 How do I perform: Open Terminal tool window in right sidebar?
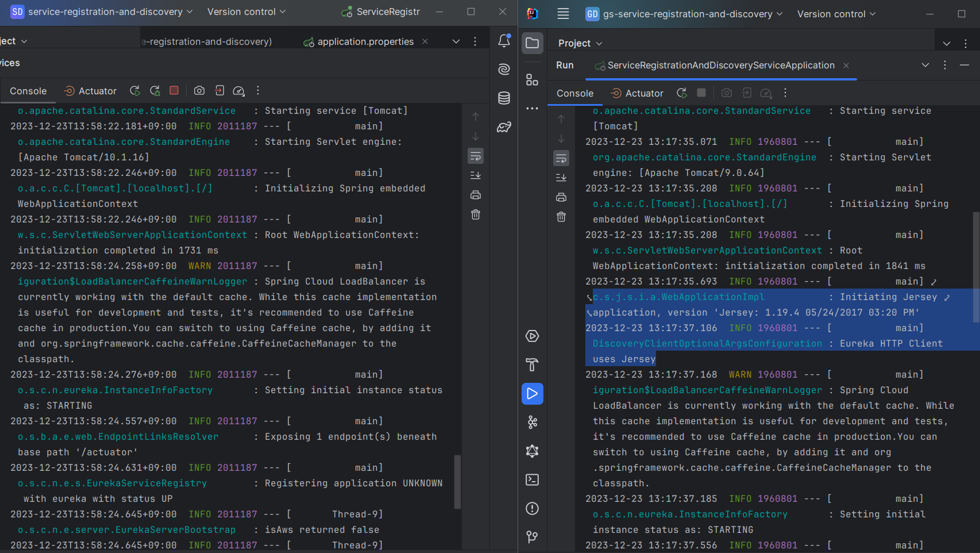click(x=533, y=480)
